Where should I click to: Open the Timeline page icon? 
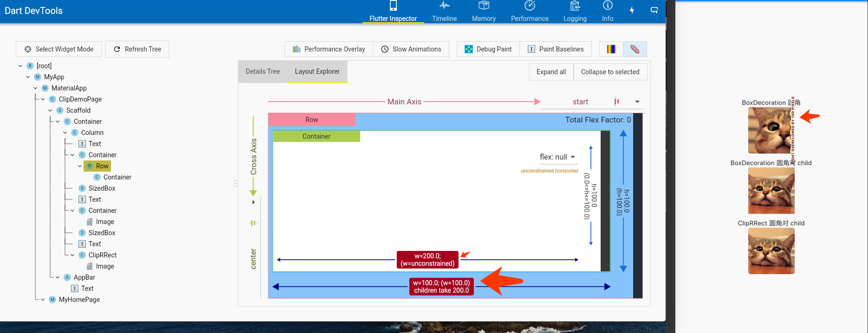[444, 6]
